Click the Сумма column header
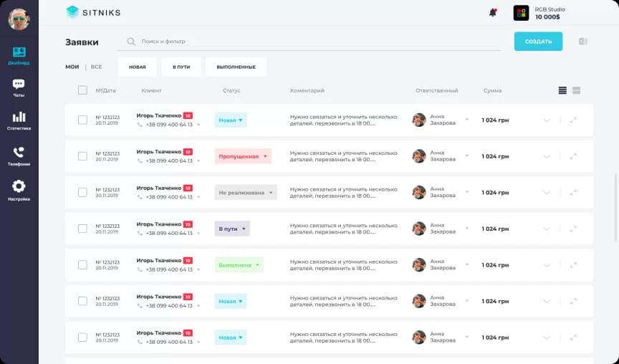This screenshot has width=619, height=364. point(492,90)
